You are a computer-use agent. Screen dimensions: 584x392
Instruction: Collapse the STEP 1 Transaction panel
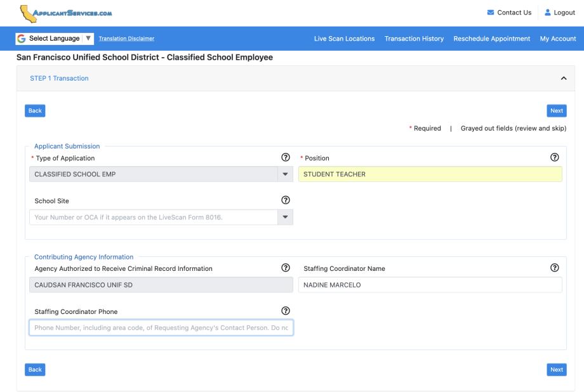click(x=562, y=79)
